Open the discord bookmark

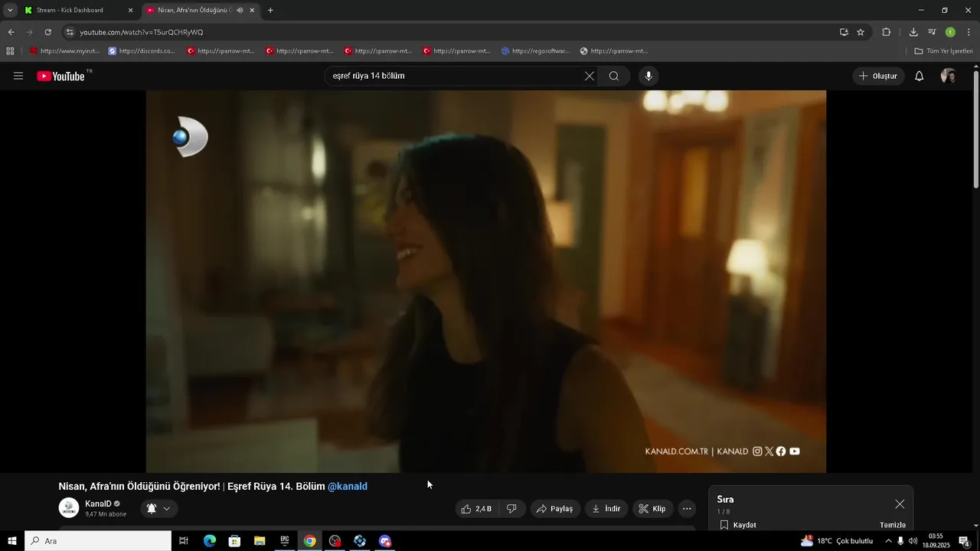coord(142,51)
